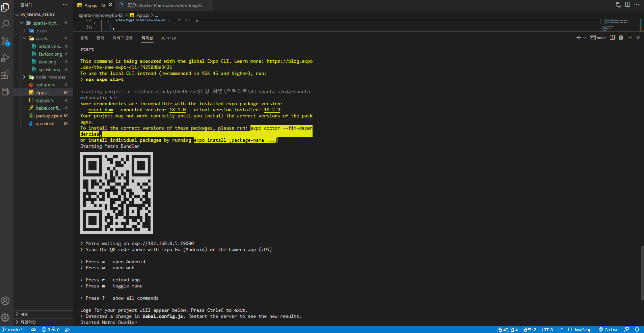Collapse the sparta-myh... project folder
The height and width of the screenshot is (333, 644).
click(43, 23)
